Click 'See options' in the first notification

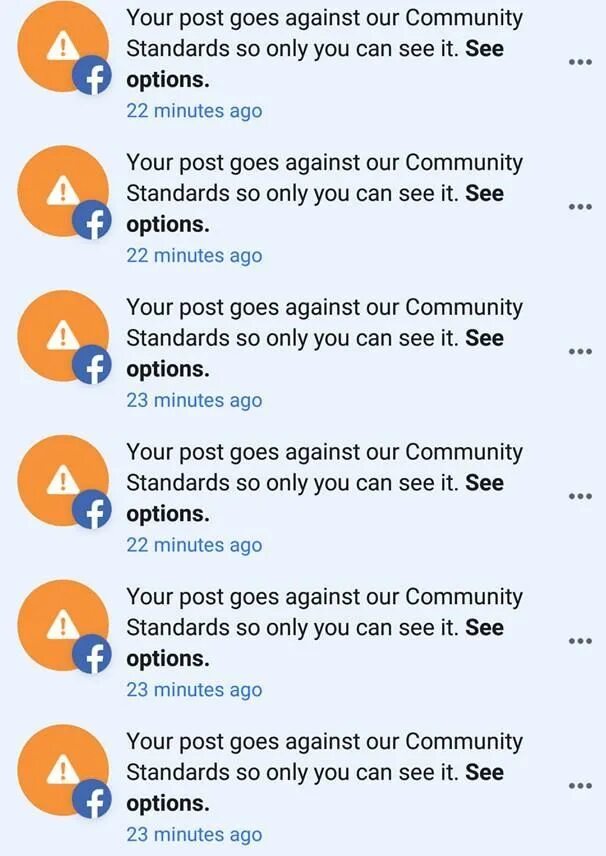[315, 64]
